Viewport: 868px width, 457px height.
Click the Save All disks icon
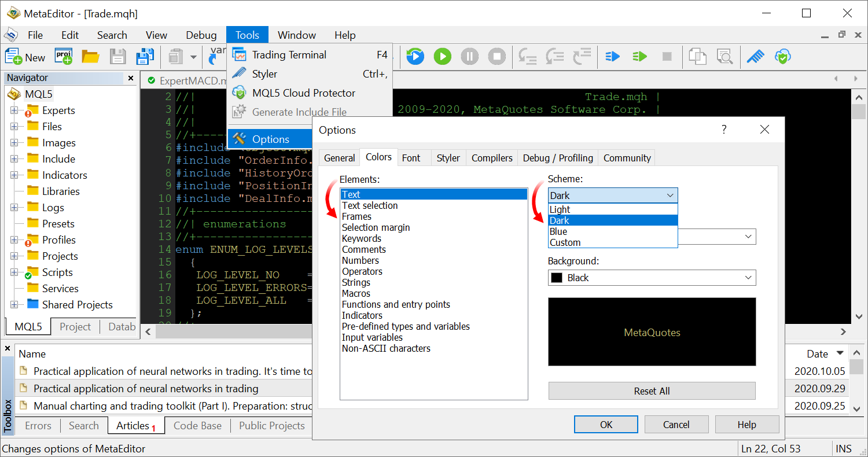pyautogui.click(x=145, y=57)
